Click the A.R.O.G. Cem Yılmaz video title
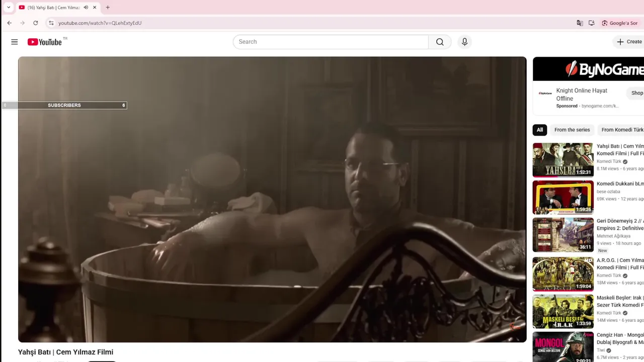The image size is (644, 362). (x=620, y=264)
